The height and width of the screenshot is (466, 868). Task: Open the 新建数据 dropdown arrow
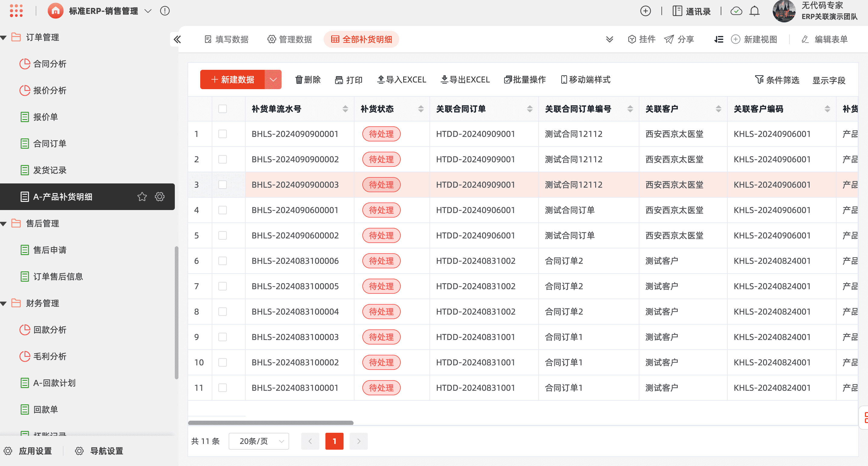coord(273,80)
